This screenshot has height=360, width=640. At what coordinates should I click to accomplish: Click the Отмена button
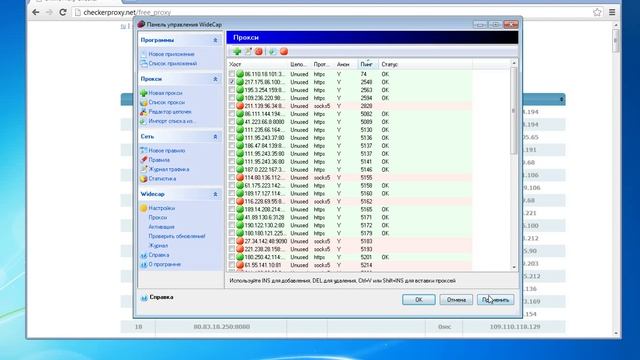tap(456, 300)
